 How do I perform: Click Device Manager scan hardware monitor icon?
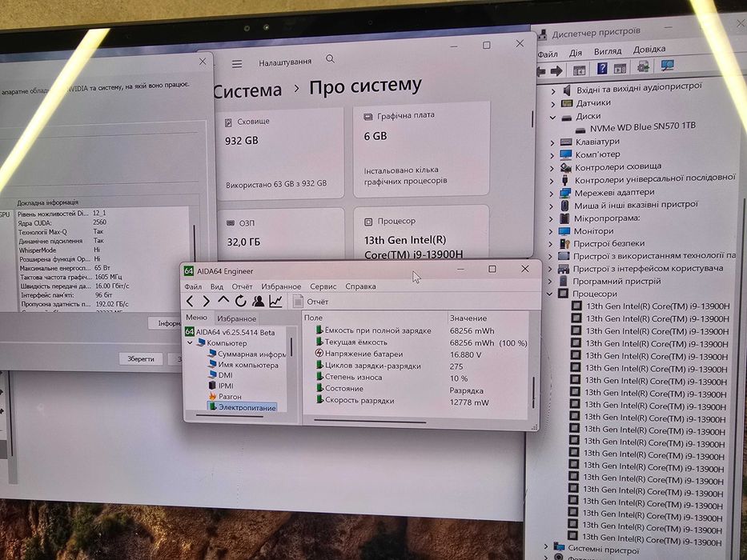pos(668,66)
